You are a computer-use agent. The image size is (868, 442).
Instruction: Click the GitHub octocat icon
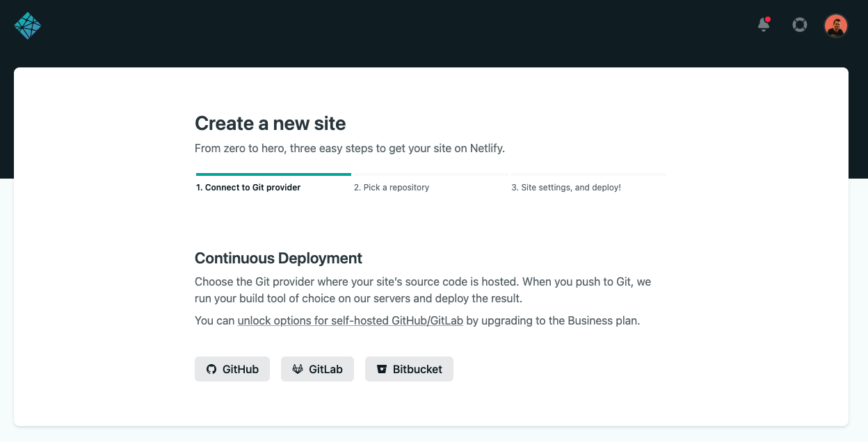211,369
